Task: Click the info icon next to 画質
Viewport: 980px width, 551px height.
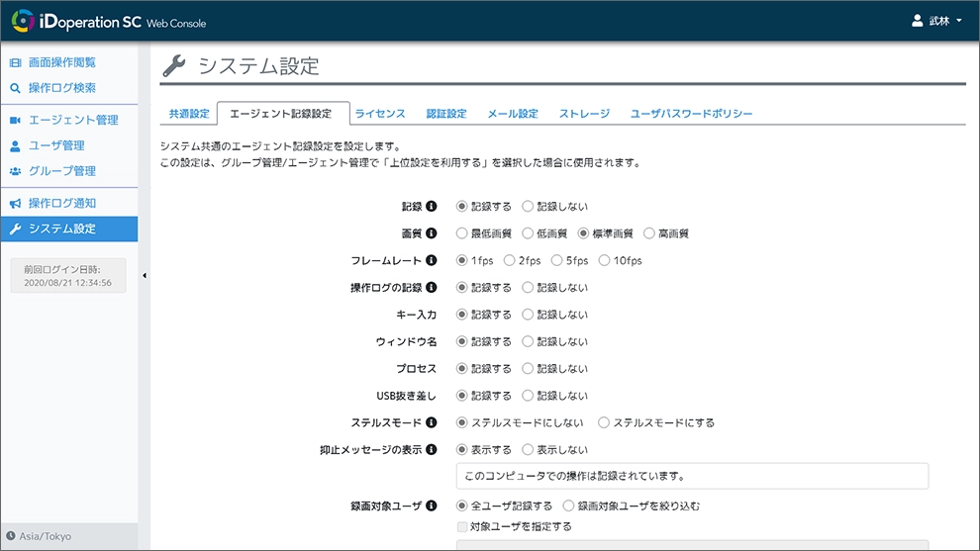Action: 432,233
